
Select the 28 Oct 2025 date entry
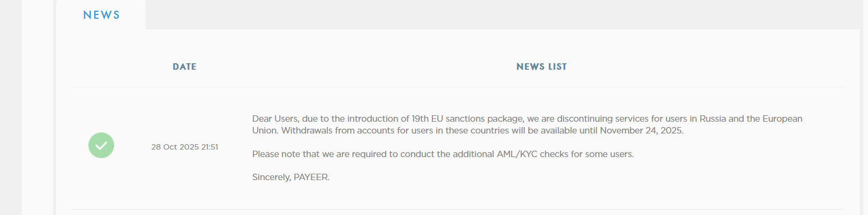[x=175, y=147]
